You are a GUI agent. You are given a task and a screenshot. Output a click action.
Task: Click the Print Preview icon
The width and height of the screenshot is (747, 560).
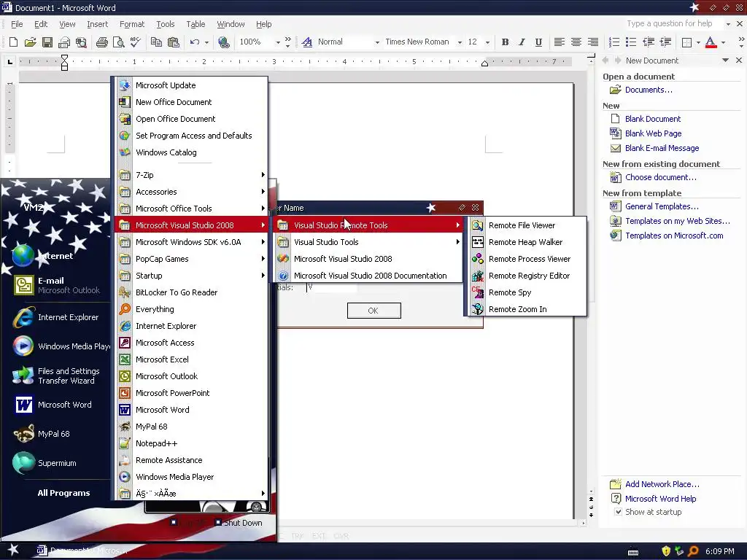119,42
